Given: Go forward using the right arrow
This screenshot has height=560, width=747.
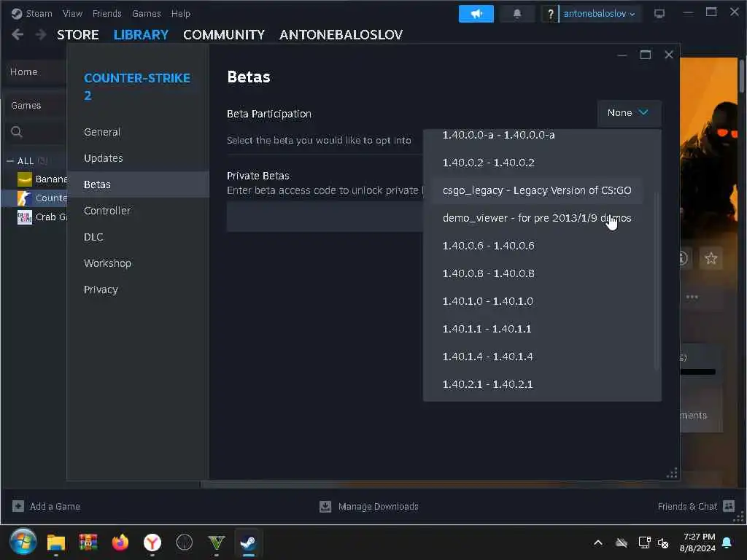Looking at the screenshot, I should 41,34.
